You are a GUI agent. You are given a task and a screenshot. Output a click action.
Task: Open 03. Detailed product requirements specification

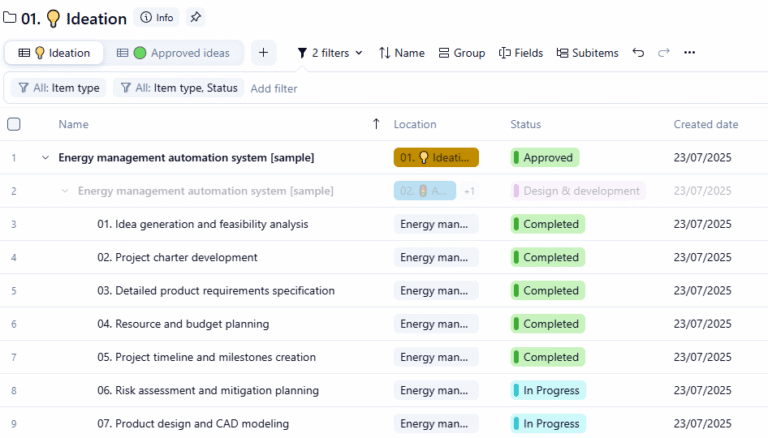[x=216, y=291]
